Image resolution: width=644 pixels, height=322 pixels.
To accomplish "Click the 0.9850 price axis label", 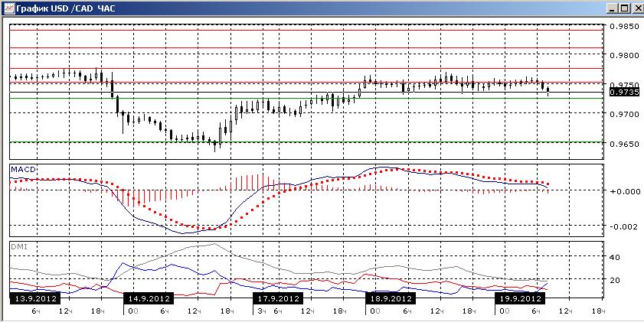I will (x=624, y=26).
